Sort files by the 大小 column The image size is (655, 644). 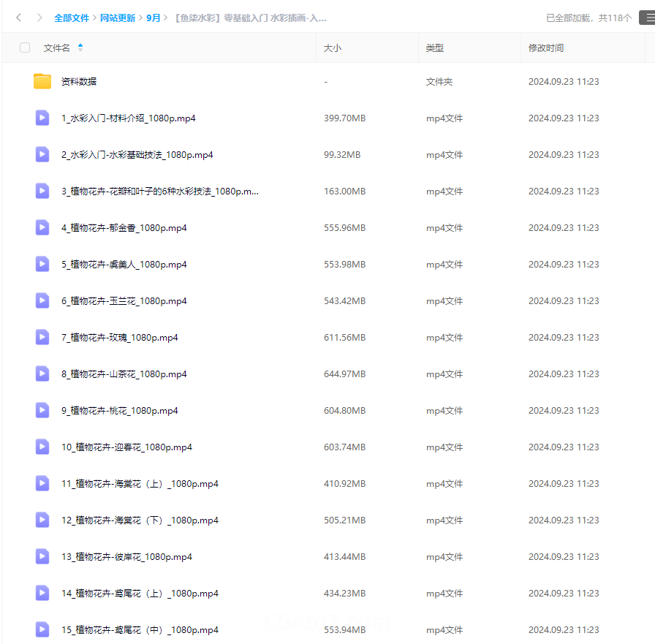[333, 48]
